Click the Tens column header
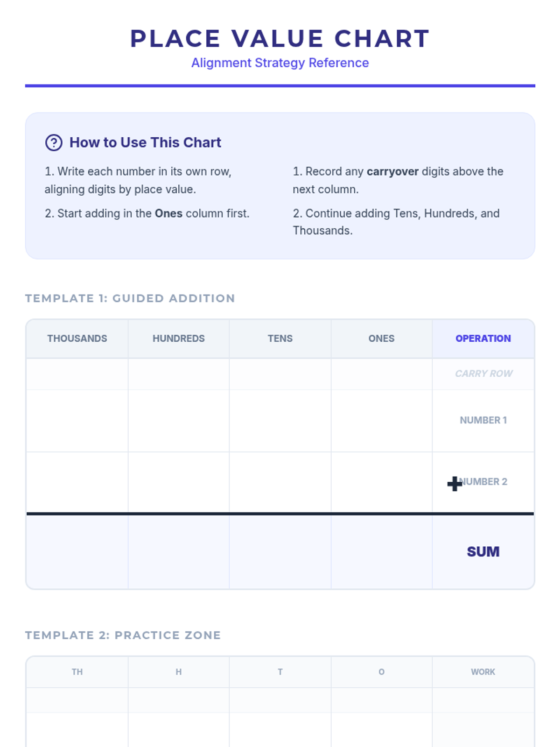 pyautogui.click(x=280, y=338)
